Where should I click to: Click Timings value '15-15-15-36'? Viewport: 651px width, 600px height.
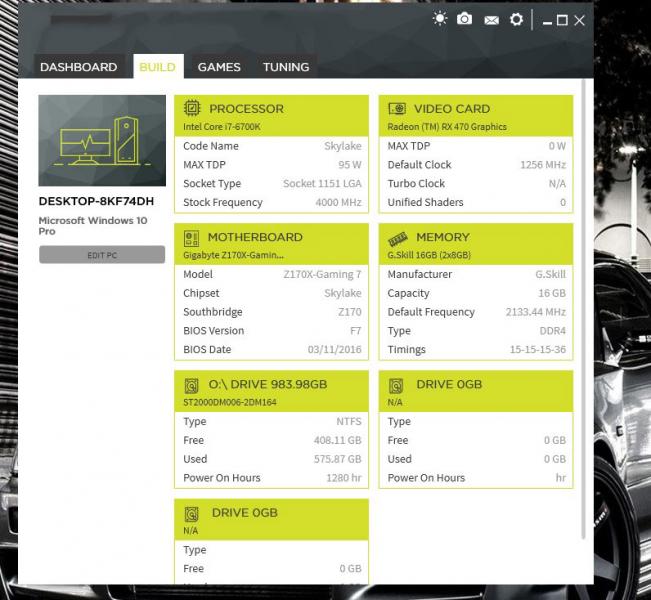tap(538, 350)
